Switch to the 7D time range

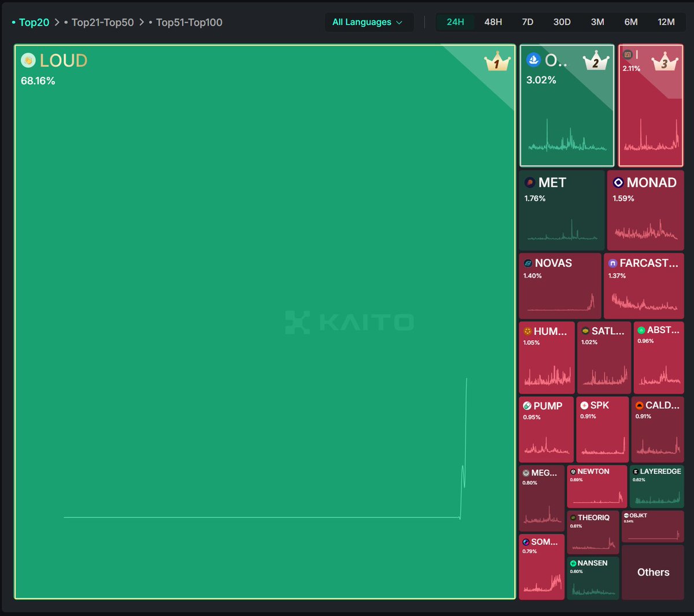(x=527, y=22)
